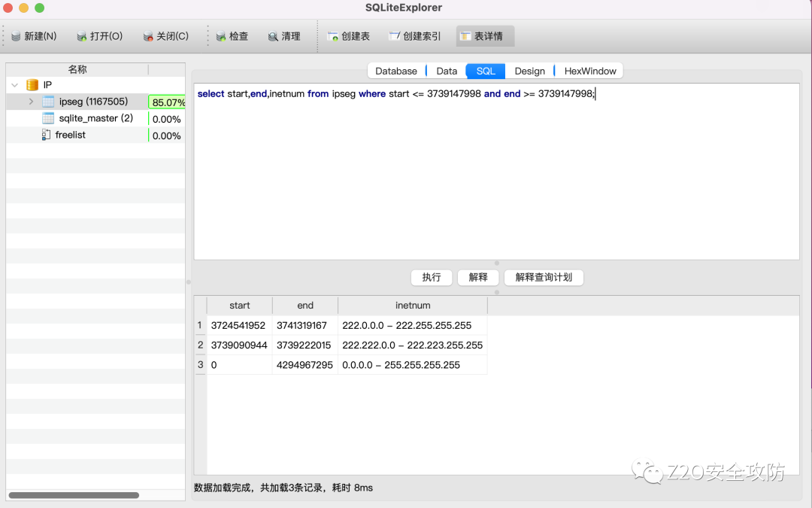Click the cell 222.222.0.0 – 222.223.255.255
This screenshot has width=812, height=508.
tap(413, 345)
